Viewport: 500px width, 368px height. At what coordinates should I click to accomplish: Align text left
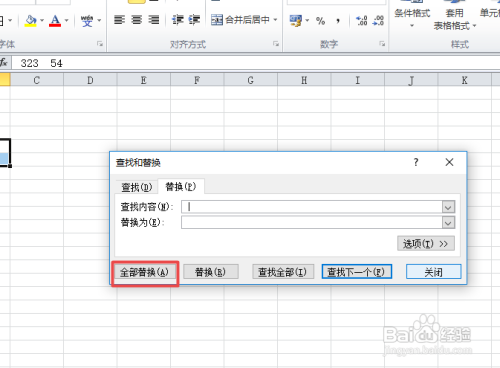point(119,20)
